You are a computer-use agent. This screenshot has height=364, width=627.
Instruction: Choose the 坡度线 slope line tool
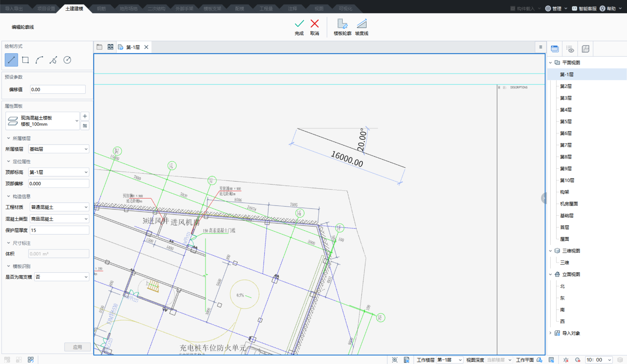(361, 27)
